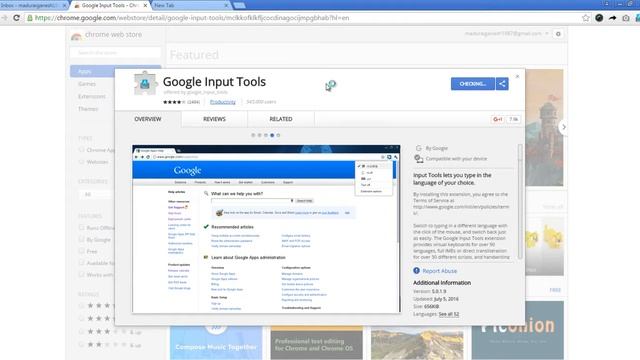Switch to the RELATED tab

[x=281, y=119]
